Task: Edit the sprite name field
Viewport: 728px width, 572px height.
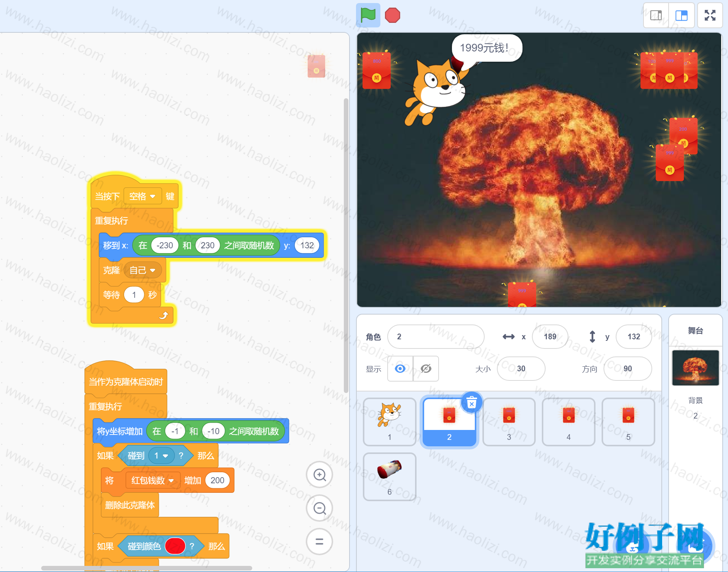Action: point(436,337)
